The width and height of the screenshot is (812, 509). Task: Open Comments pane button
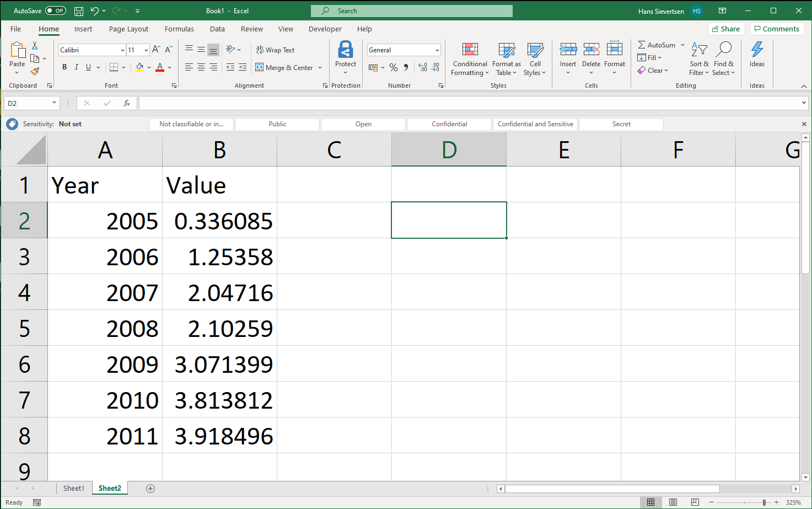click(x=777, y=29)
